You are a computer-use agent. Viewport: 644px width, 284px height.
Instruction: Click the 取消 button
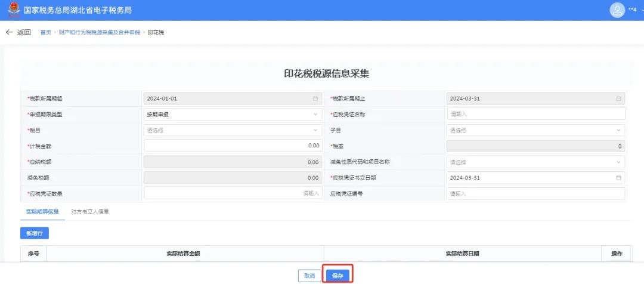click(309, 276)
